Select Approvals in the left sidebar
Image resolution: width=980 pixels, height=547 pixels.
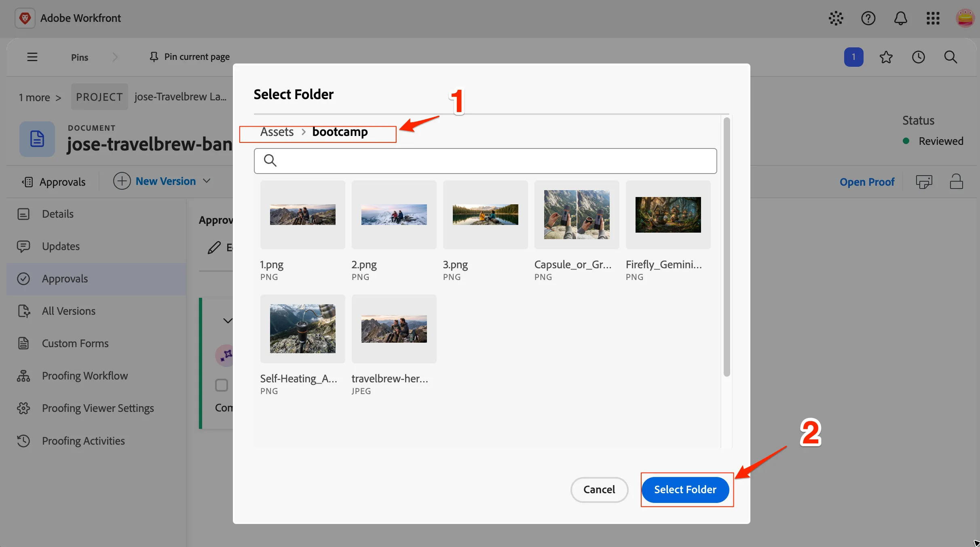tap(96, 279)
